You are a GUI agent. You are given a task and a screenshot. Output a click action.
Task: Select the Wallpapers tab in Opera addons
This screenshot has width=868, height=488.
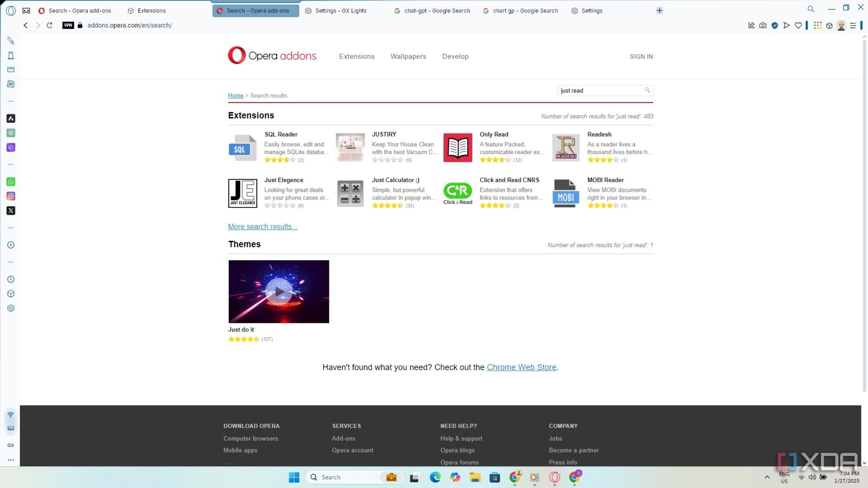[x=408, y=56]
